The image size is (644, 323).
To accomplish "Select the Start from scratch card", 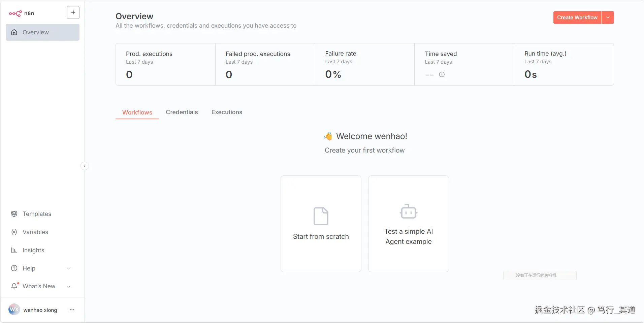I will tap(321, 224).
